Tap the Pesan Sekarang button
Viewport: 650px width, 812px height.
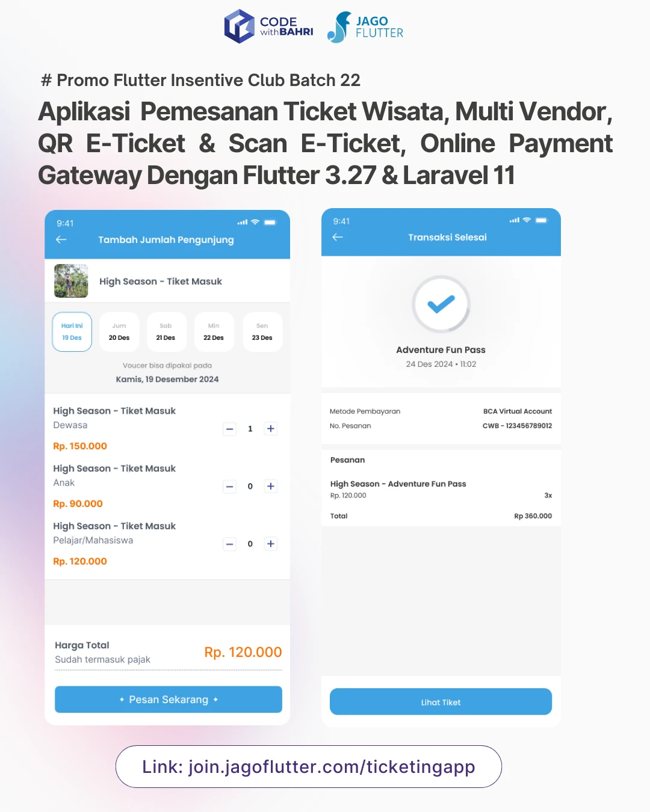(169, 700)
